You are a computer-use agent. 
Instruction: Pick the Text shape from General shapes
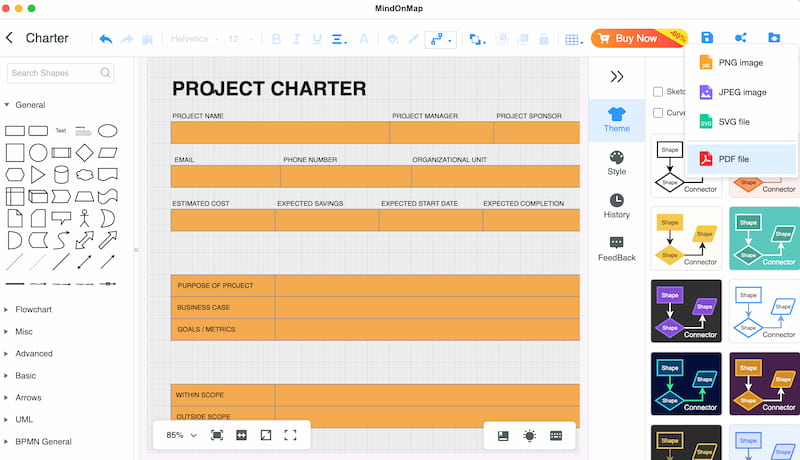click(x=61, y=131)
